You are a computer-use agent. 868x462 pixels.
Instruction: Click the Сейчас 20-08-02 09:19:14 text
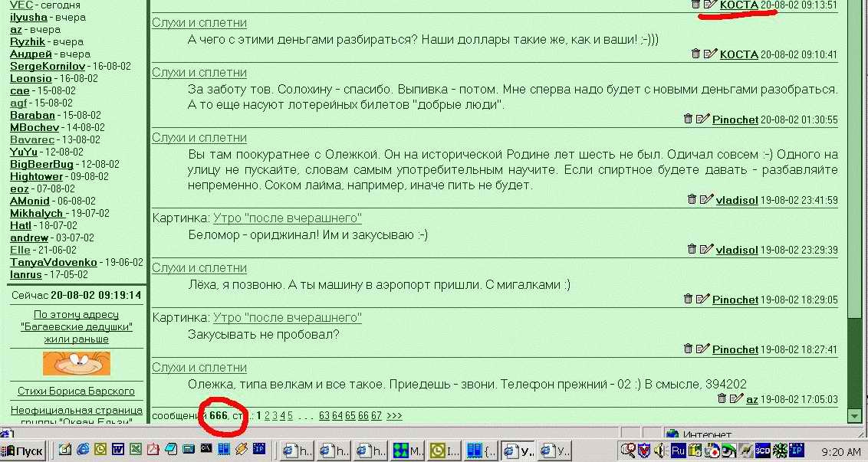tap(77, 295)
